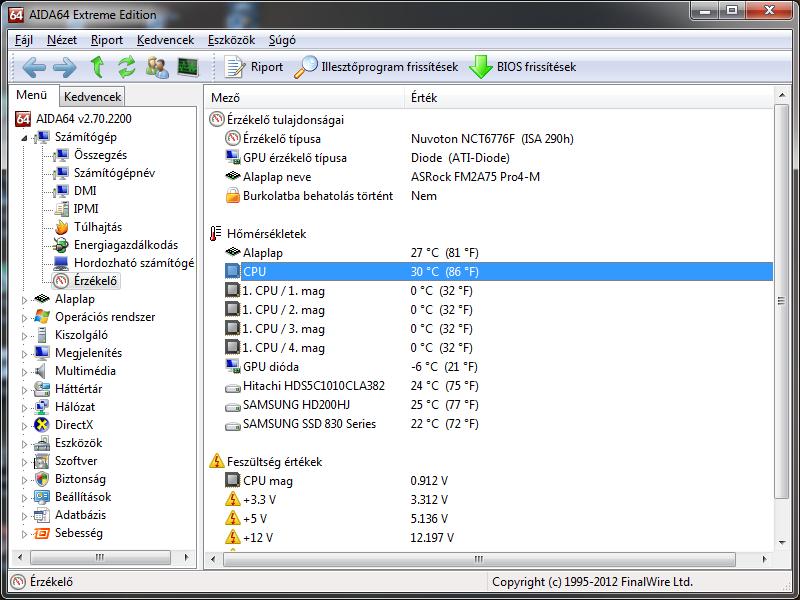800x600 pixels.
Task: Collapse the Számítógép tree node
Action: point(24,138)
